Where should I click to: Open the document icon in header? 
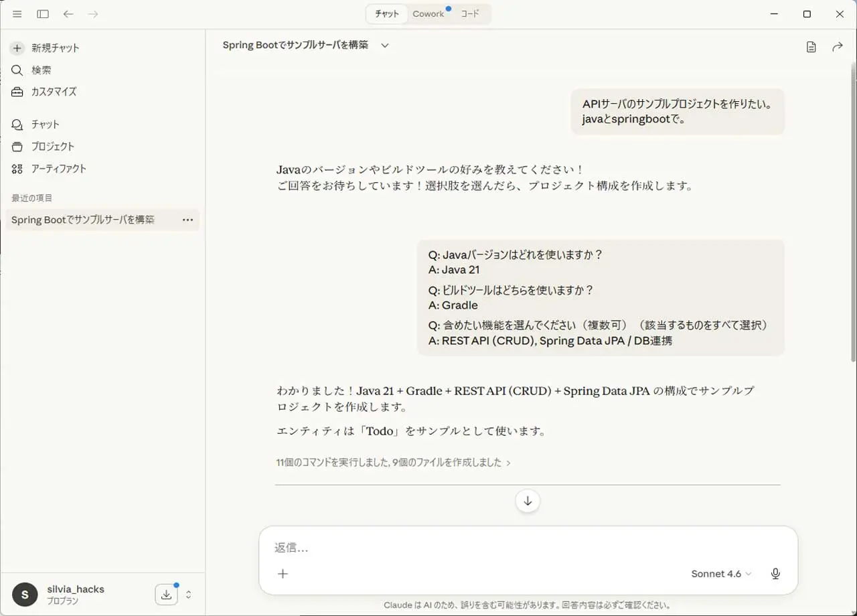811,47
